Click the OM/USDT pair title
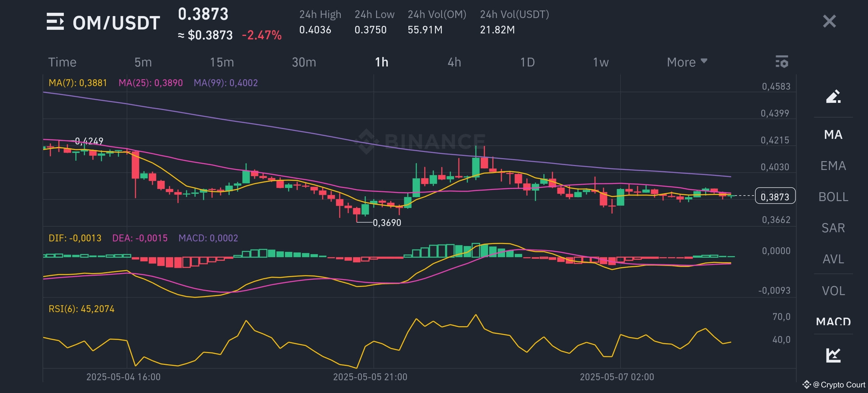Screen dimensions: 868x393 pyautogui.click(x=116, y=23)
